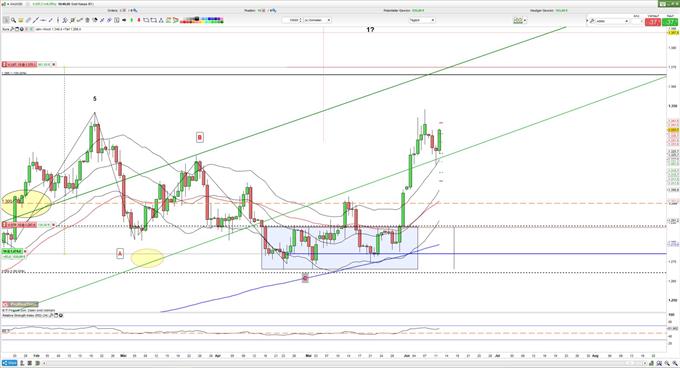
Task: Click the quantity stepper input field
Action: coord(292,20)
